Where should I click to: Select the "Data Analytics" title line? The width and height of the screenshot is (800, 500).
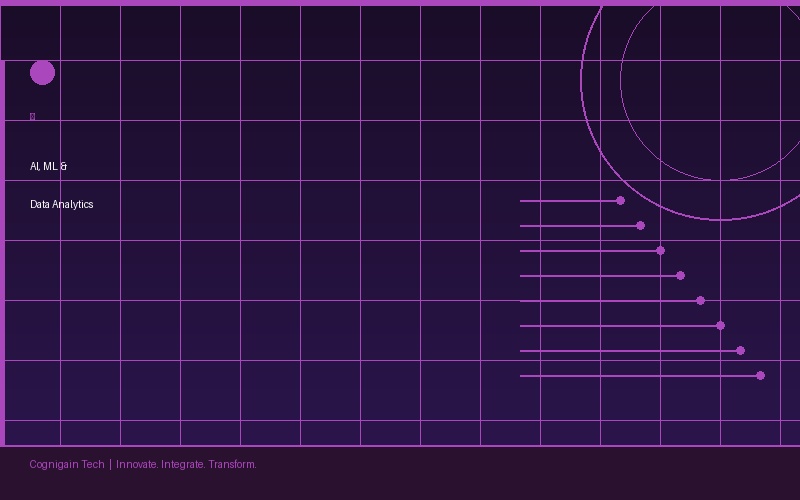tap(61, 204)
